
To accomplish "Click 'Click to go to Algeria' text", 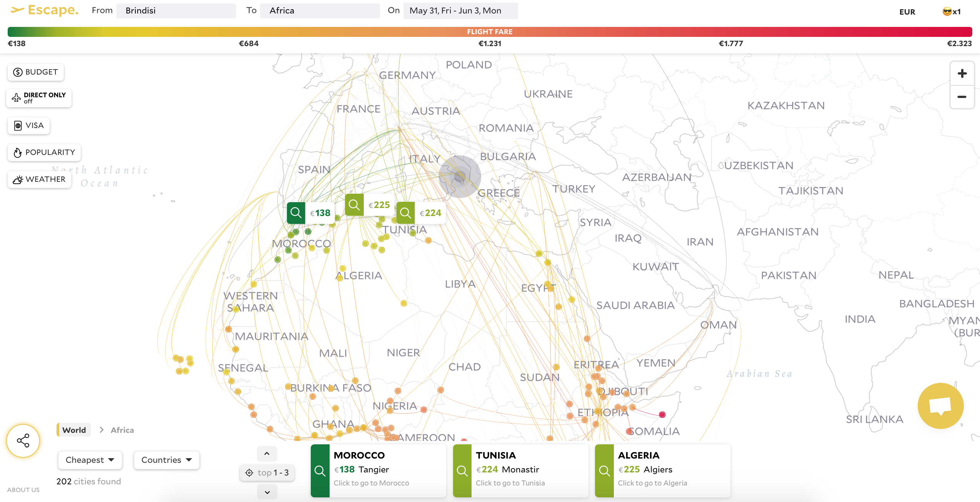I will (652, 483).
